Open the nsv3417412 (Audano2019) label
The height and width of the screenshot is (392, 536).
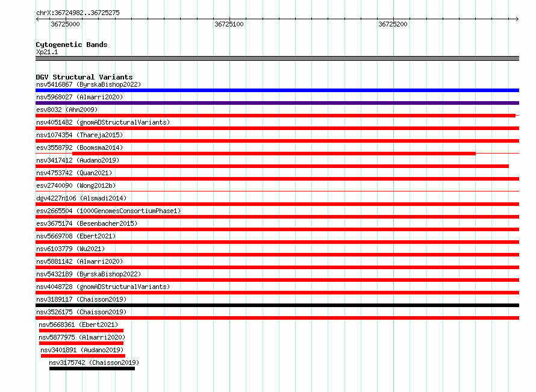[x=78, y=160]
